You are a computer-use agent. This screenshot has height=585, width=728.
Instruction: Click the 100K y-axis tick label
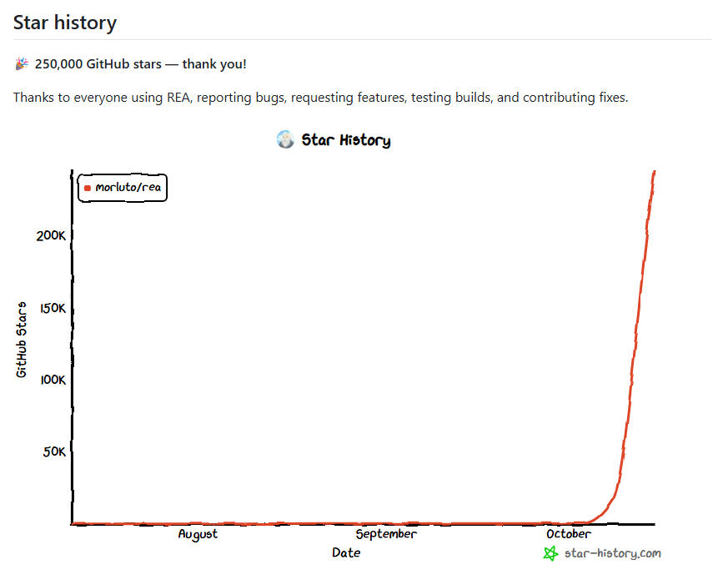pos(53,380)
